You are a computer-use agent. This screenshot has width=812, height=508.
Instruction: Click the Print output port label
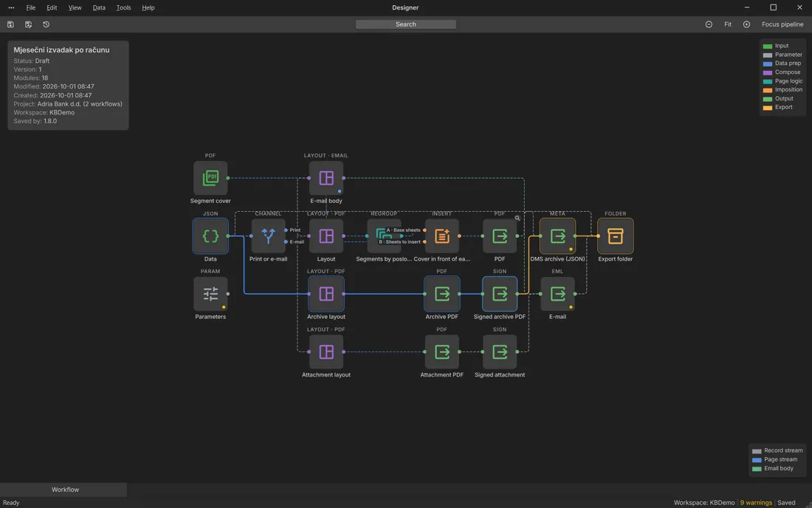[x=295, y=230]
